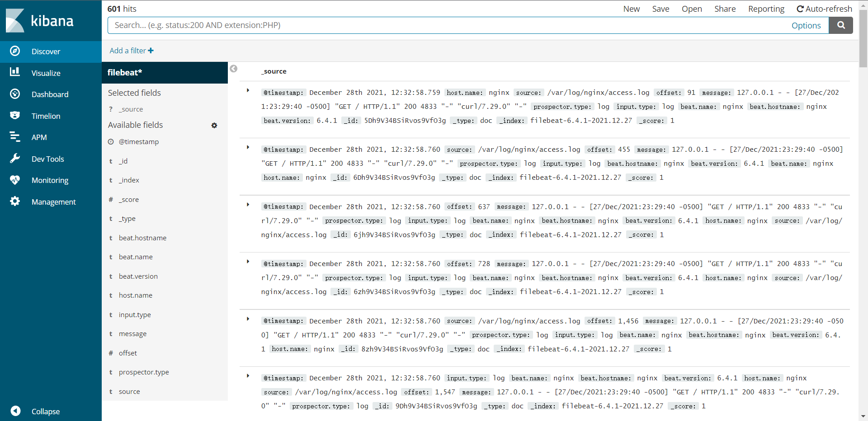Image resolution: width=868 pixels, height=421 pixels.
Task: Open Dev Tools wrench icon
Action: click(15, 158)
